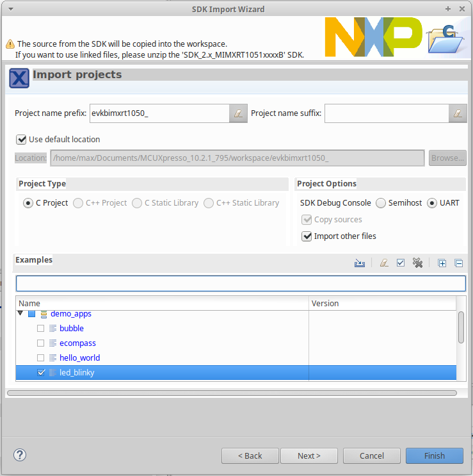Check the bubble example
The width and height of the screenshot is (473, 476).
pyautogui.click(x=40, y=329)
